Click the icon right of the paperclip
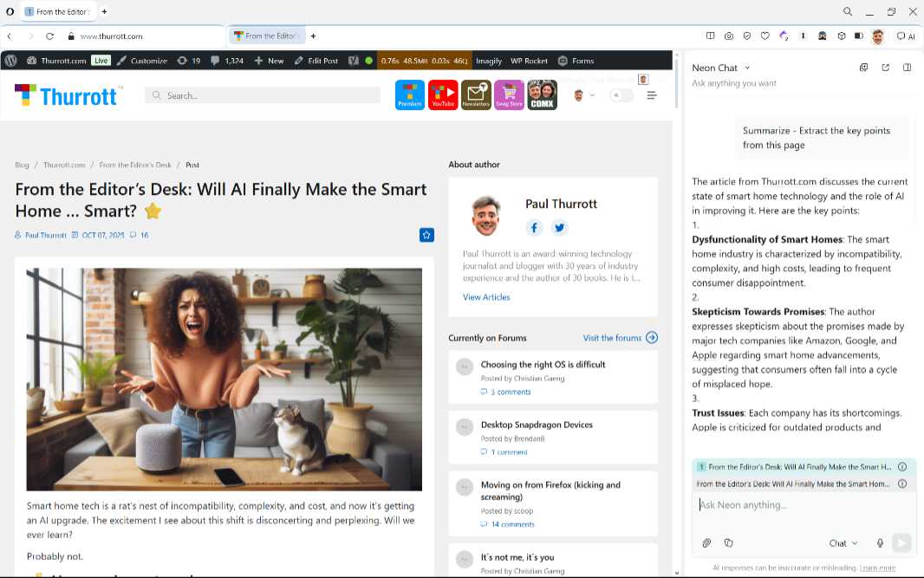Screen dimensions: 924x578 point(728,542)
